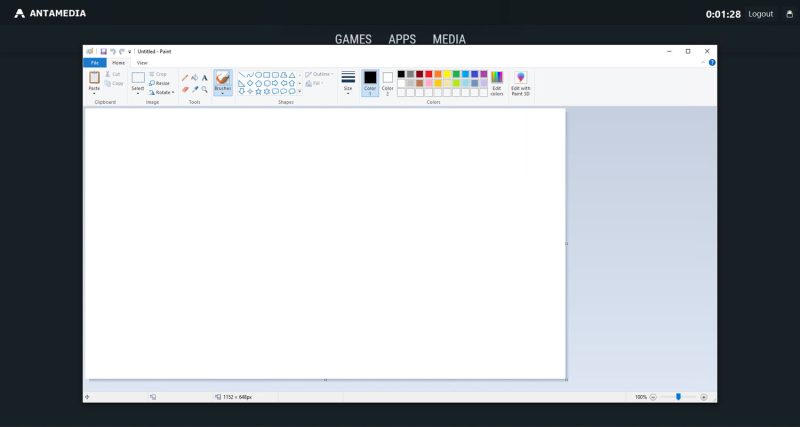
Task: Open the Brushes dropdown arrow
Action: coord(222,91)
